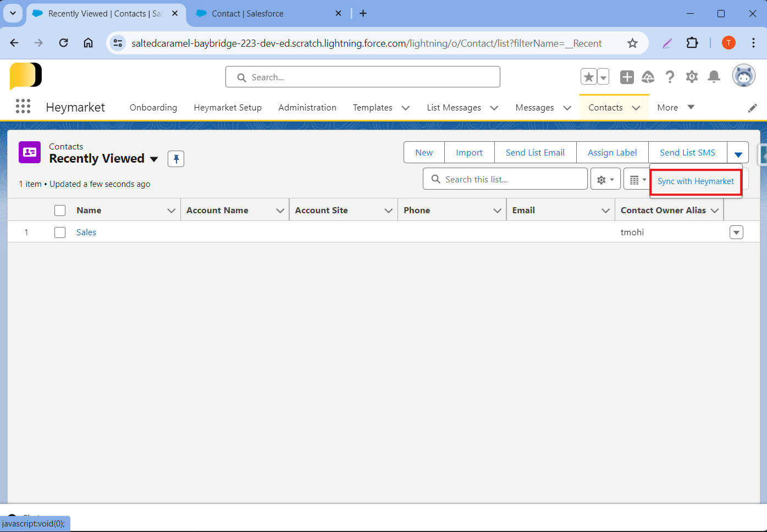Expand the Messages nav chevron
This screenshot has height=532, width=767.
pyautogui.click(x=567, y=108)
